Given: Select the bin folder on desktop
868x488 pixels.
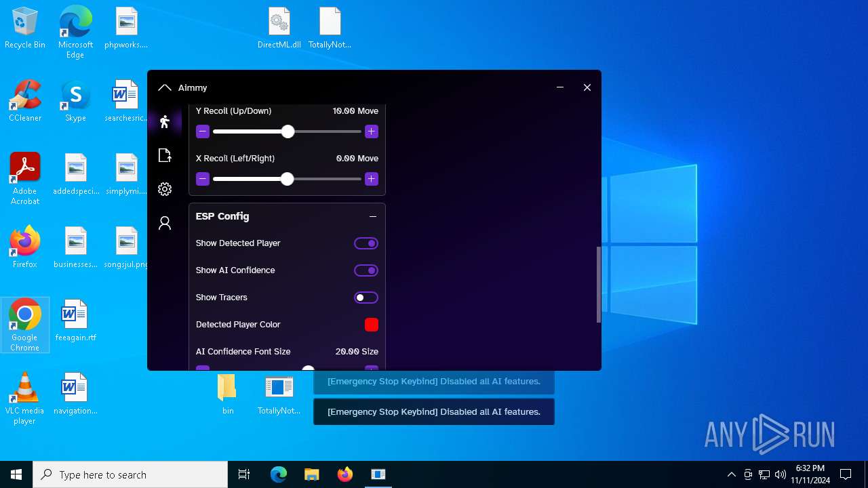Looking at the screenshot, I should (228, 394).
